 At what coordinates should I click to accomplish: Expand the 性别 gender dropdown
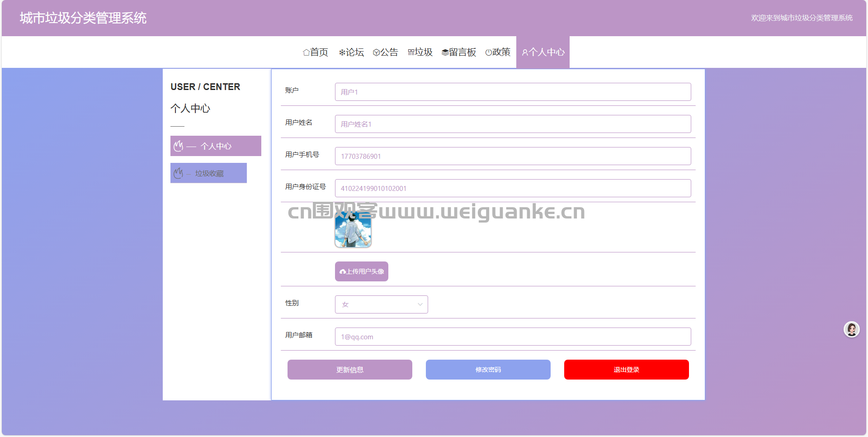(x=382, y=304)
